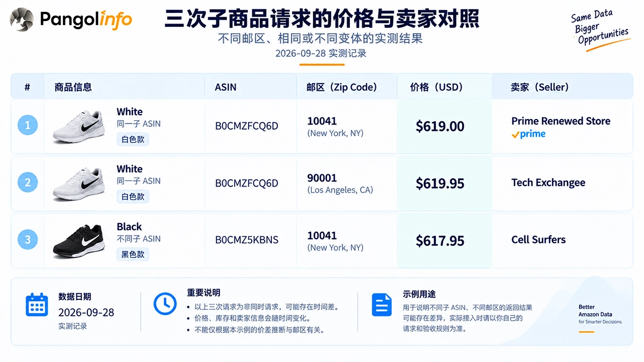
Task: Click the # column header
Action: [27, 87]
